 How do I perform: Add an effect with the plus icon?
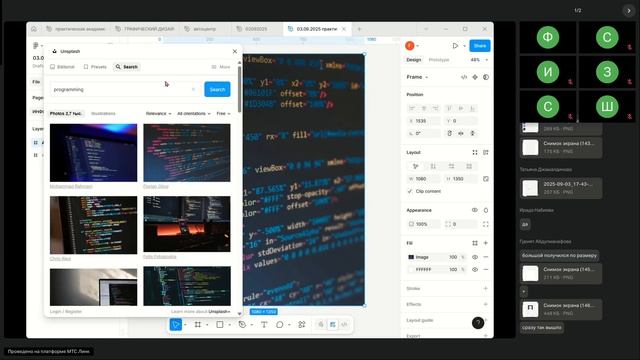point(486,304)
